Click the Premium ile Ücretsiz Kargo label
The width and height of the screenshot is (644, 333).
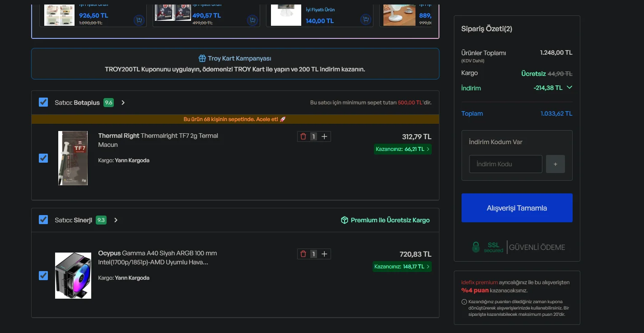(x=390, y=220)
